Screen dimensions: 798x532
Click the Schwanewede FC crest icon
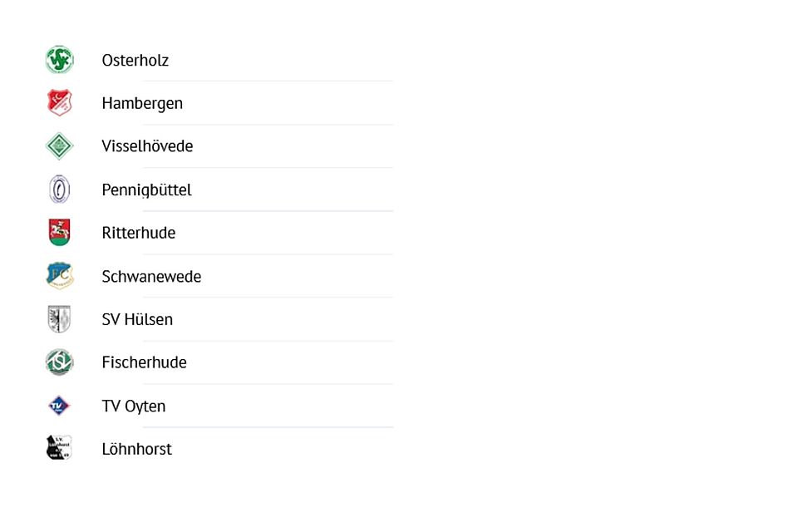click(x=59, y=276)
